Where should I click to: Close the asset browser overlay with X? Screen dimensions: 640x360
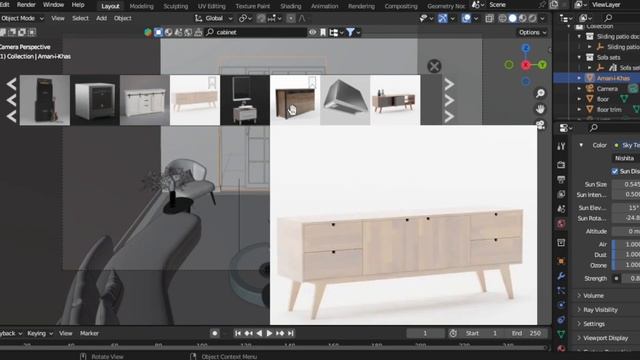click(434, 66)
